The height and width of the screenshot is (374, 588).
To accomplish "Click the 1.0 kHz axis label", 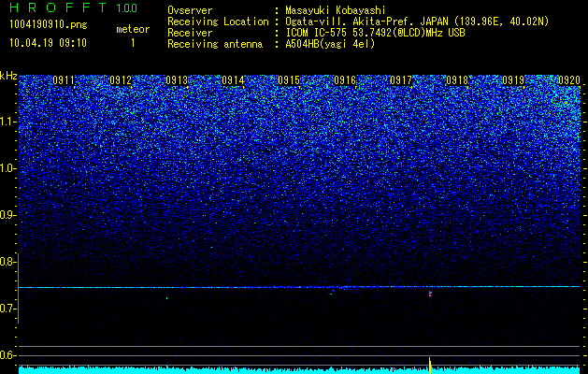I will click(x=8, y=168).
